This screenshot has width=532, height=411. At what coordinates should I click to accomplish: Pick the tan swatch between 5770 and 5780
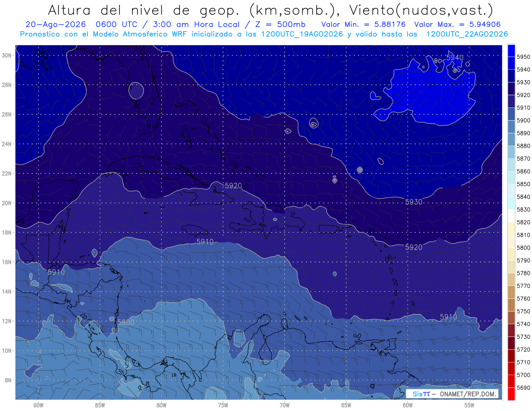pos(511,279)
